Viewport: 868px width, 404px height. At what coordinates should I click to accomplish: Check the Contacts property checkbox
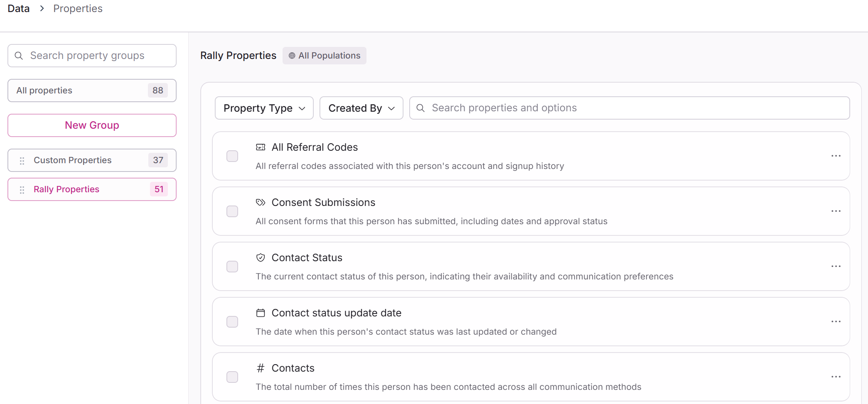click(232, 377)
